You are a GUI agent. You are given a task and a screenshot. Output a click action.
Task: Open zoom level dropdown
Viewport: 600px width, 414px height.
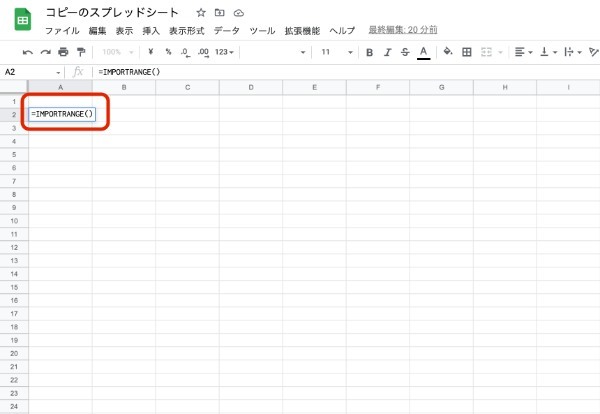pyautogui.click(x=117, y=52)
